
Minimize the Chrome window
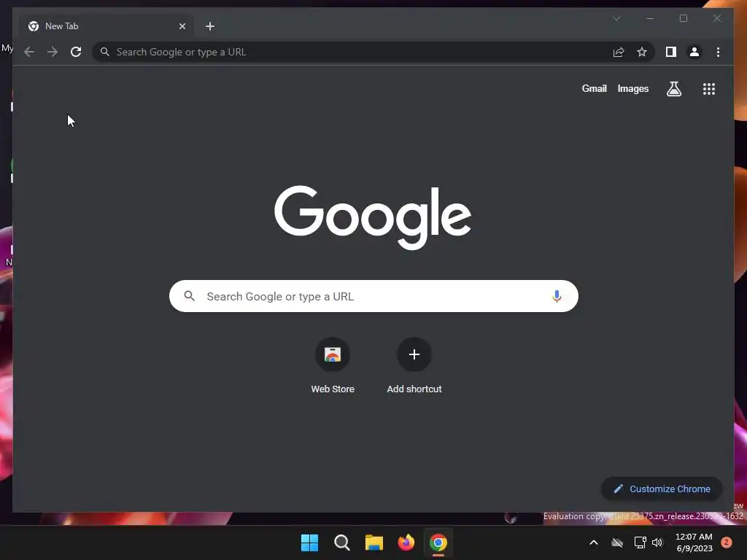point(650,18)
